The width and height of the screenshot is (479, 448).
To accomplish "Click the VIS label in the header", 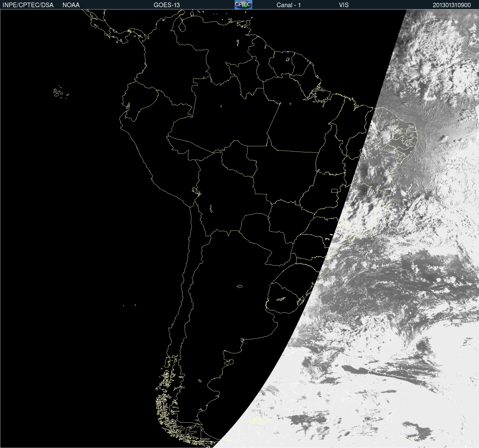I will (x=344, y=5).
